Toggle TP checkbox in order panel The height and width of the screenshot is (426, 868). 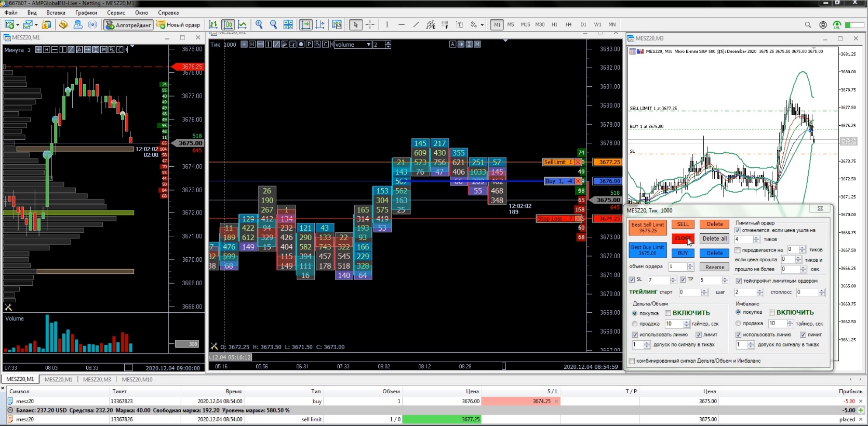click(683, 279)
